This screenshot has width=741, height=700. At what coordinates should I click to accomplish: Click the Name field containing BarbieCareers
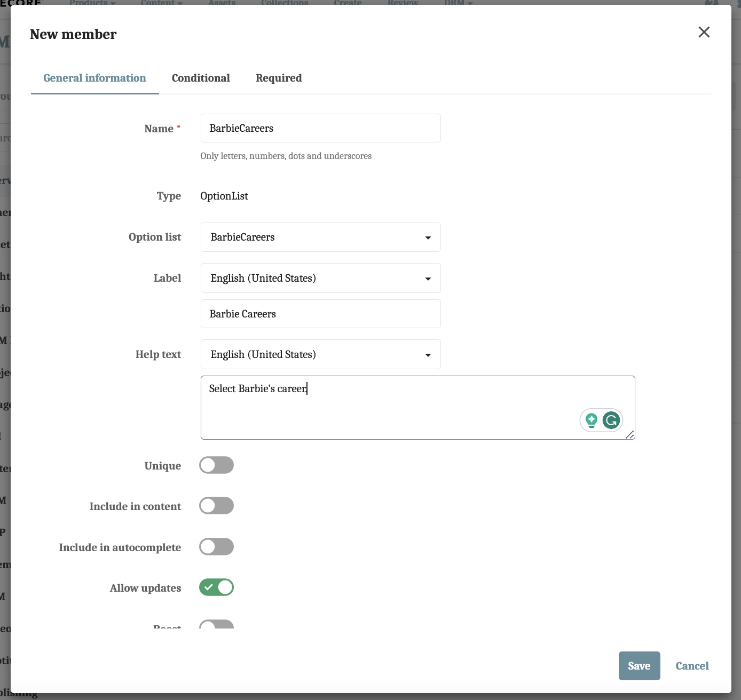click(320, 128)
